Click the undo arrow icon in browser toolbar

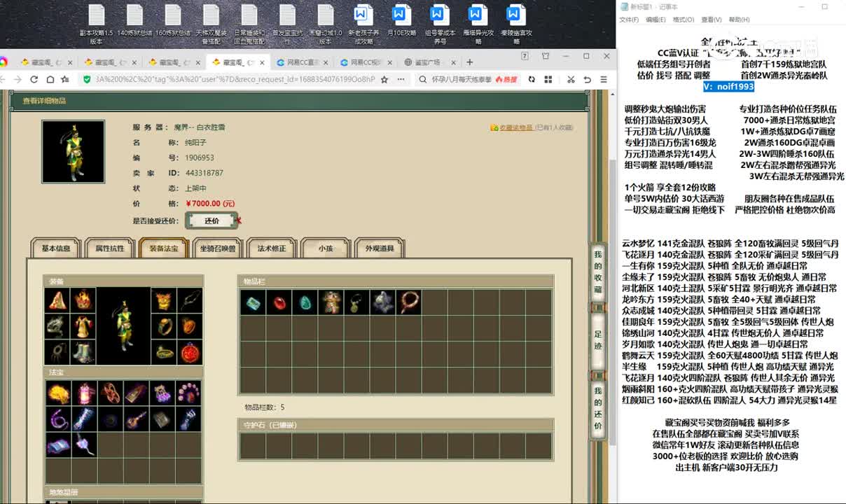(x=588, y=80)
